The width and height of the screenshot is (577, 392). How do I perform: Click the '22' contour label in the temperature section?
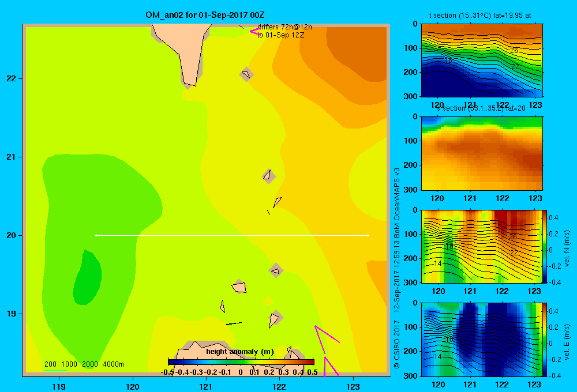[x=515, y=66]
